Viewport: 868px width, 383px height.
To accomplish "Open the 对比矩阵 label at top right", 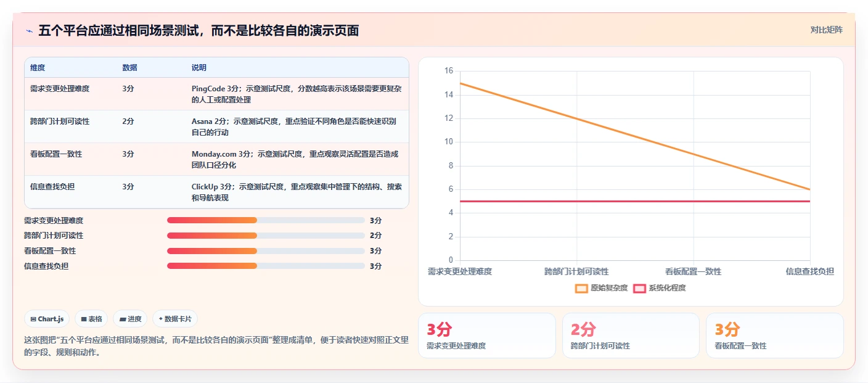I will [826, 30].
